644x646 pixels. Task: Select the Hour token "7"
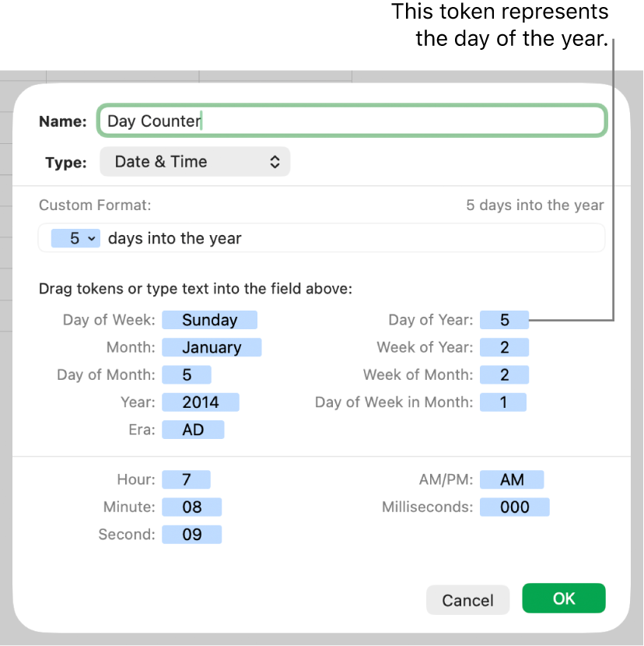pos(186,479)
